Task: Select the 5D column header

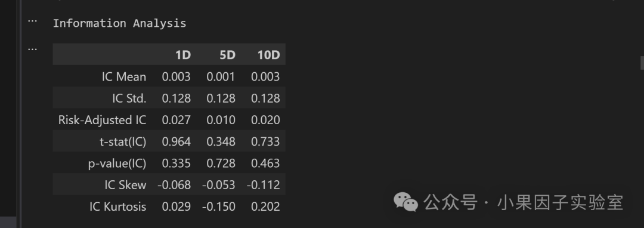Action: (x=227, y=55)
